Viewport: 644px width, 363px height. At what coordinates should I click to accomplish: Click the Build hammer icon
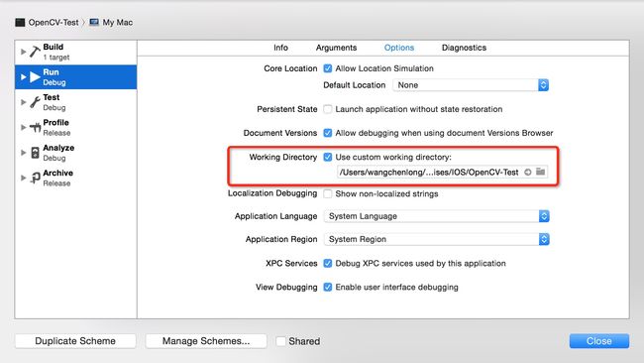pos(35,52)
